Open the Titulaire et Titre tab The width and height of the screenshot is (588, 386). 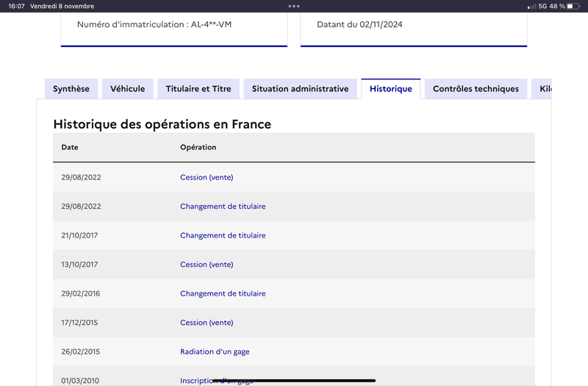click(198, 89)
